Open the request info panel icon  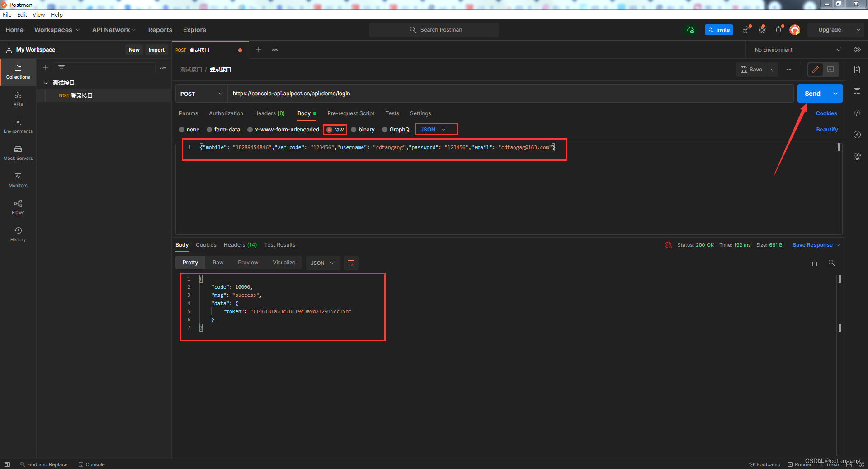point(857,135)
